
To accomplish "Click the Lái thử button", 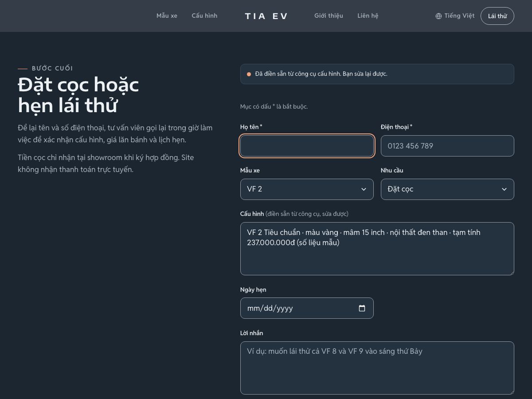I will click(x=497, y=16).
